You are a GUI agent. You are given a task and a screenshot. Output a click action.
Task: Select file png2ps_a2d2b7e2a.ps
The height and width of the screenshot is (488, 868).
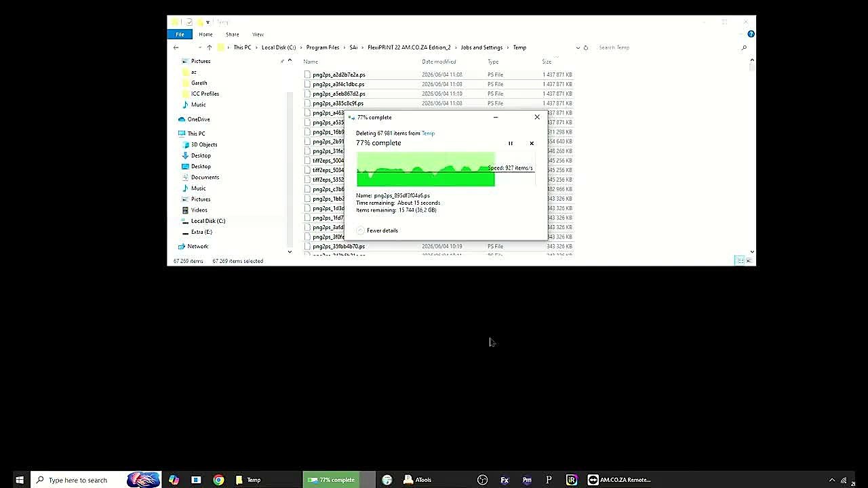[339, 75]
